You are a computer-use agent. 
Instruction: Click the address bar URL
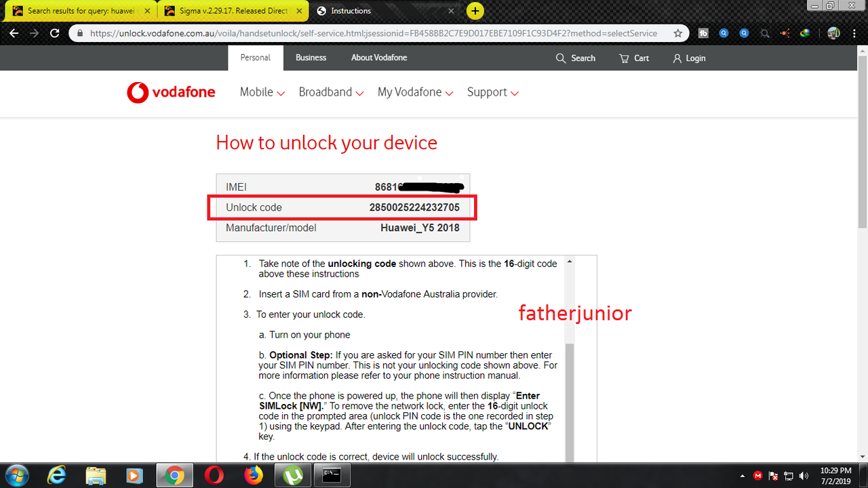point(374,33)
